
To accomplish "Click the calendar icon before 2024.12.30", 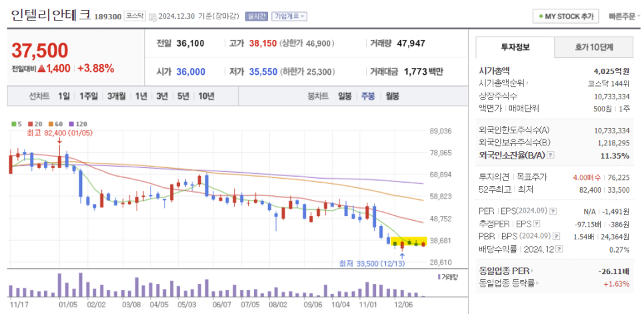I will pos(153,17).
